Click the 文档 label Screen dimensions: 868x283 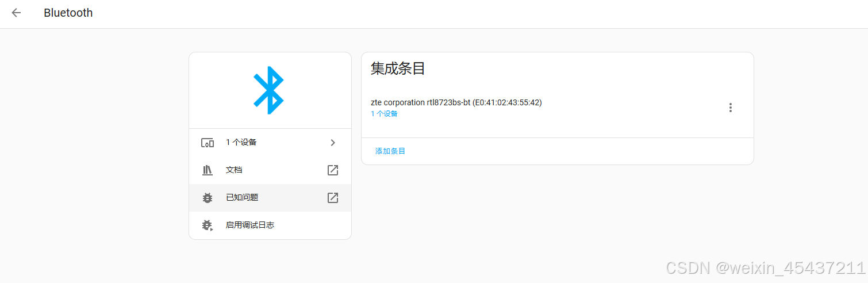(234, 170)
